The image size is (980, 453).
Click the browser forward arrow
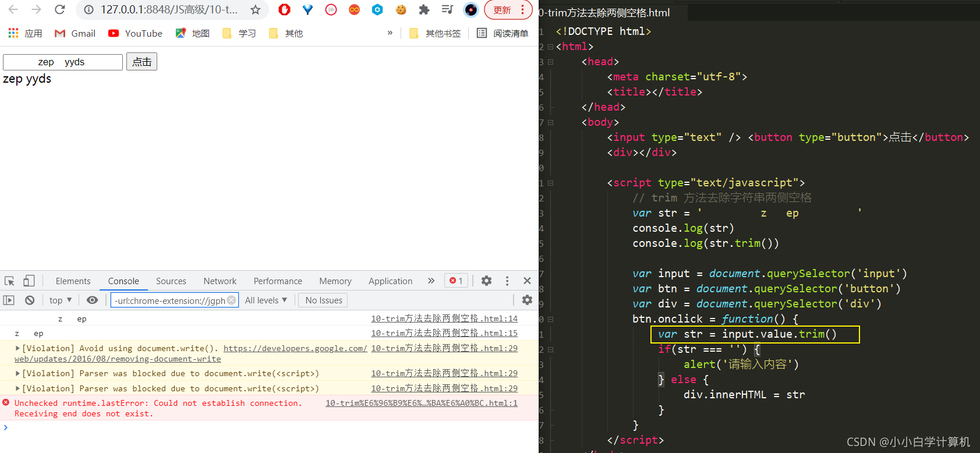36,9
